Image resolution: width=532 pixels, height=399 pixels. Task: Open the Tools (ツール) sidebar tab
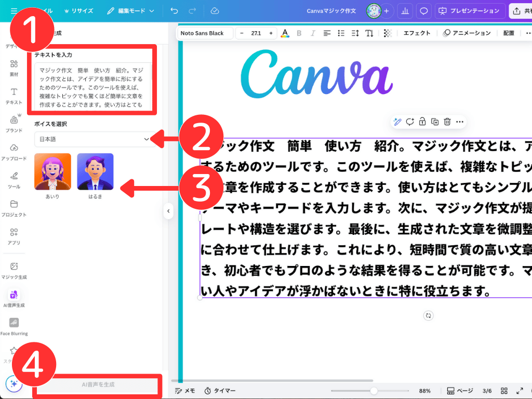(x=14, y=180)
